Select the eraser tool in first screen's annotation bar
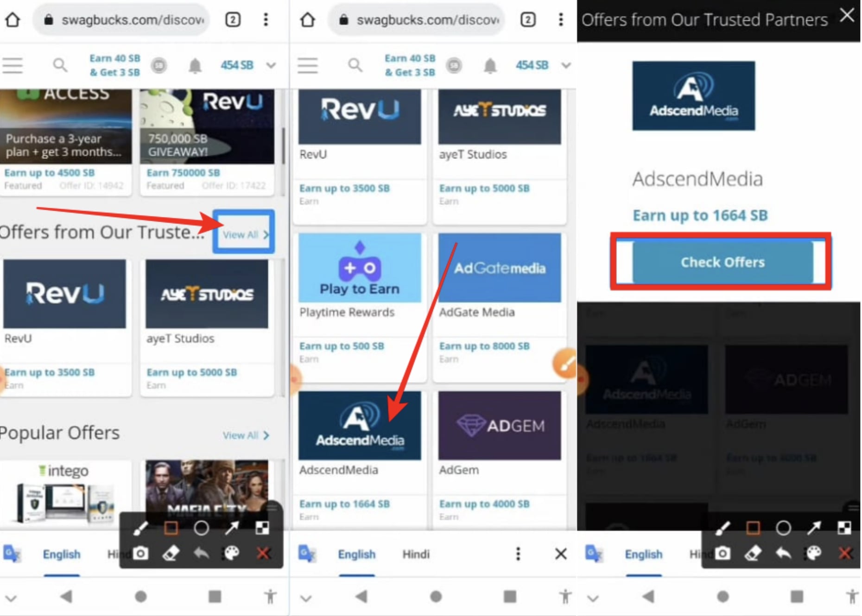 [x=171, y=553]
